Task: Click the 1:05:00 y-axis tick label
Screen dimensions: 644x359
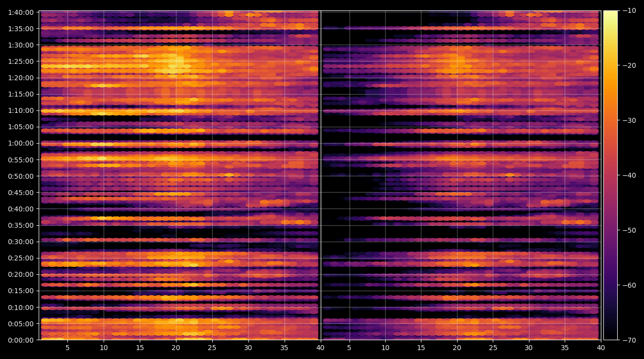Action: point(21,127)
